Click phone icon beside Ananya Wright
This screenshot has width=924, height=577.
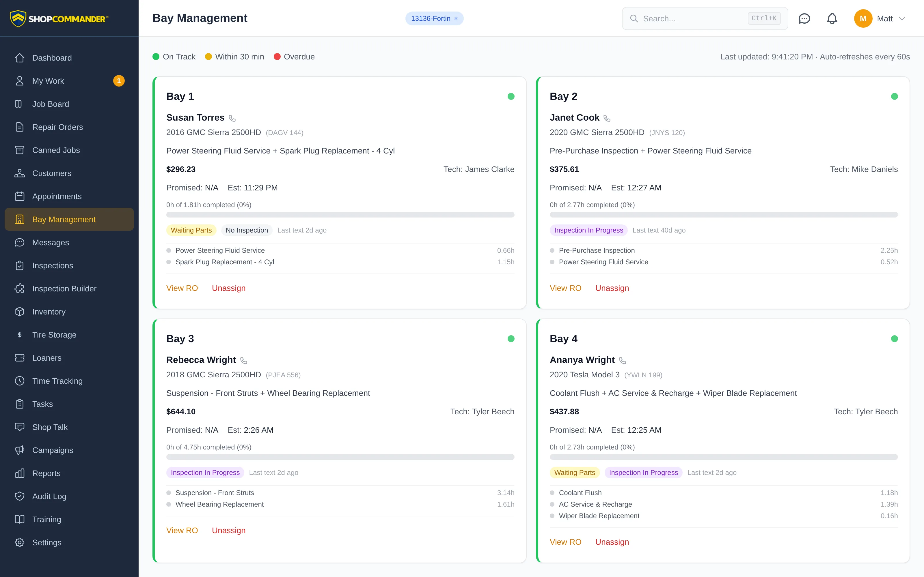coord(622,361)
